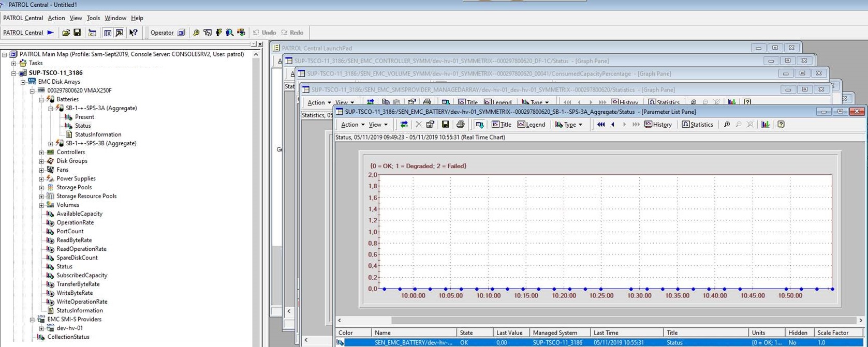Click the Operator button in the toolbar

[x=162, y=33]
